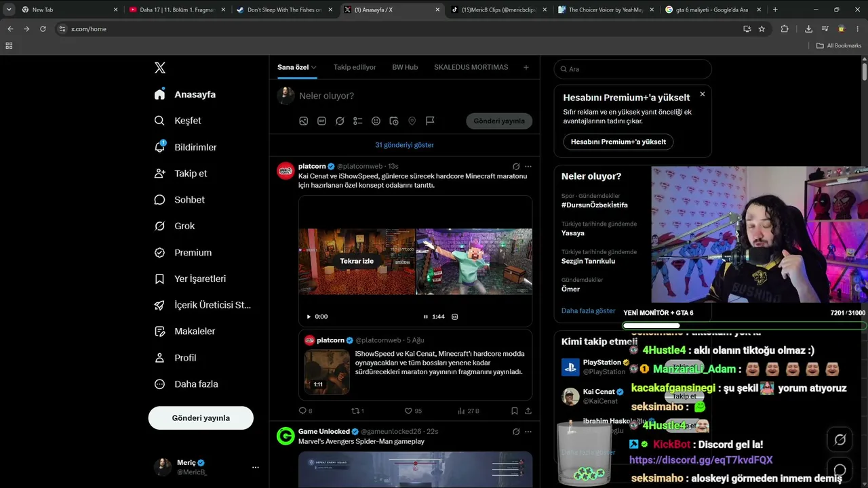Expand the Sana özel dropdown chevron
Image resolution: width=868 pixels, height=488 pixels.
(314, 67)
